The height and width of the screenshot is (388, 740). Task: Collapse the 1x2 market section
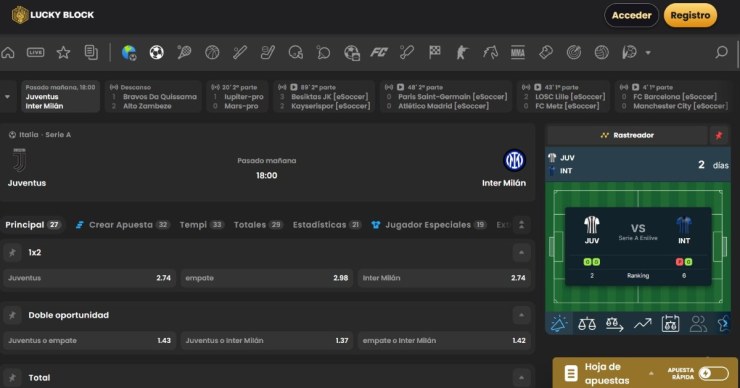coord(521,253)
